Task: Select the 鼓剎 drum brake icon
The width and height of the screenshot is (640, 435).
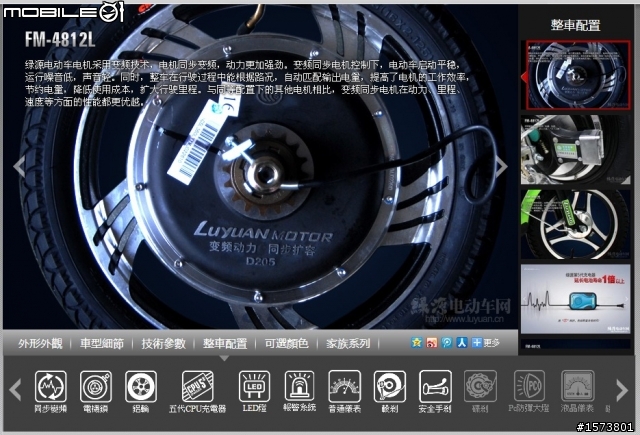Action: click(390, 386)
